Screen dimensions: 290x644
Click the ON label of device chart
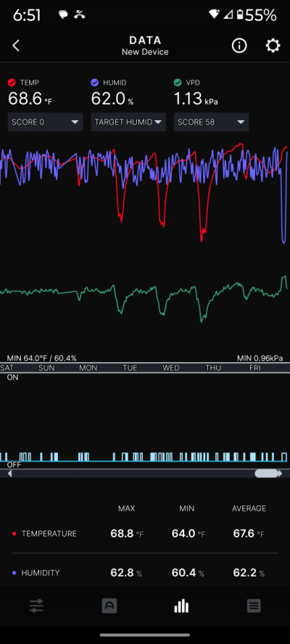(x=13, y=377)
